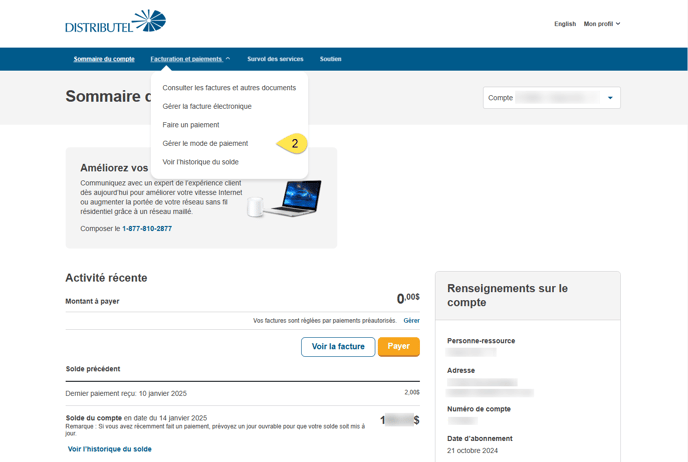The height and width of the screenshot is (462, 688).
Task: Click the Personne-ressource label
Action: [x=481, y=340]
